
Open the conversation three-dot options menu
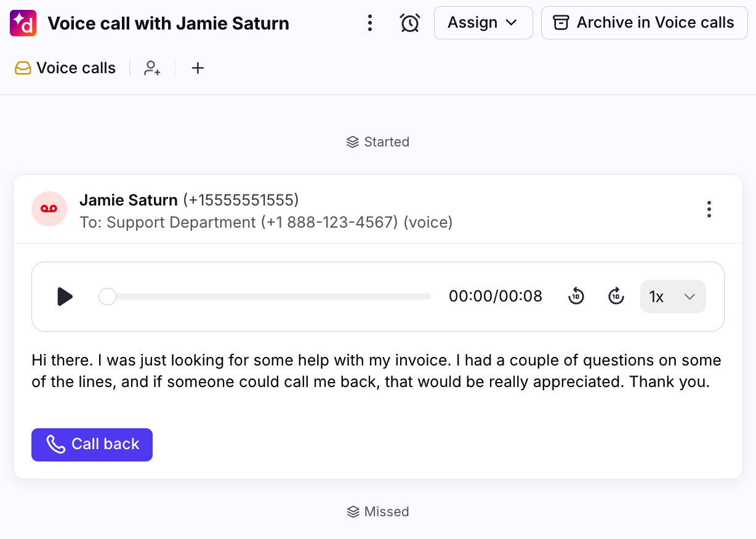tap(369, 23)
